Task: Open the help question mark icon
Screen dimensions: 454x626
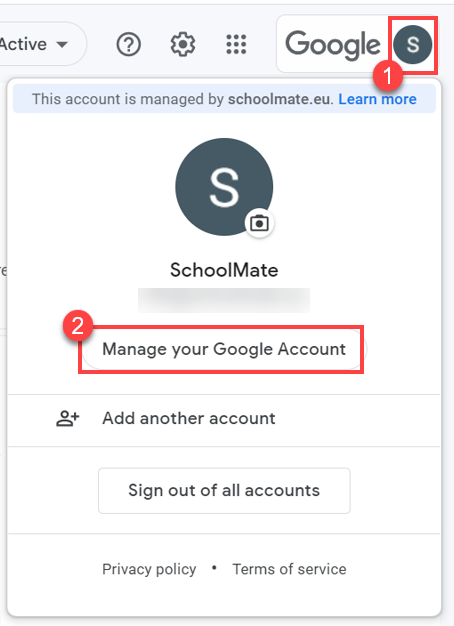Action: pos(129,44)
